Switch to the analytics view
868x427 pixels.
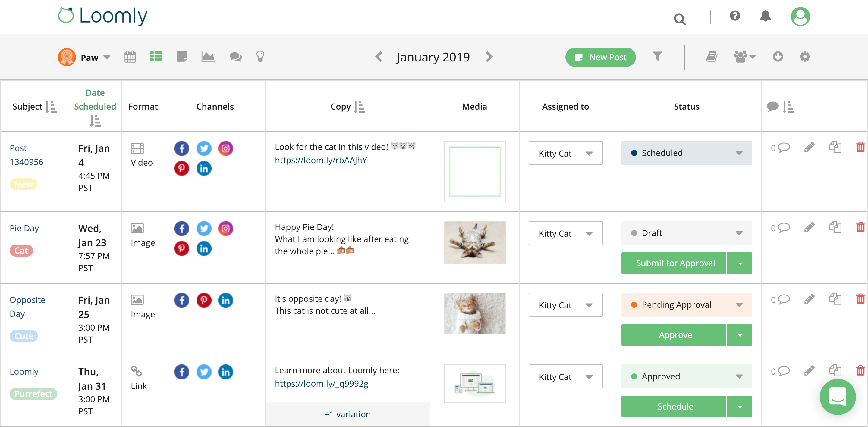click(208, 57)
